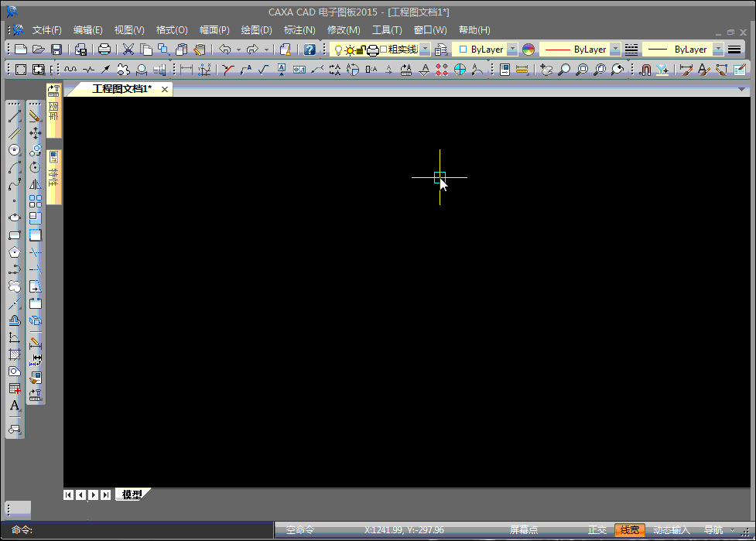Open the 文件(F) menu
This screenshot has height=541, width=756.
pos(46,30)
